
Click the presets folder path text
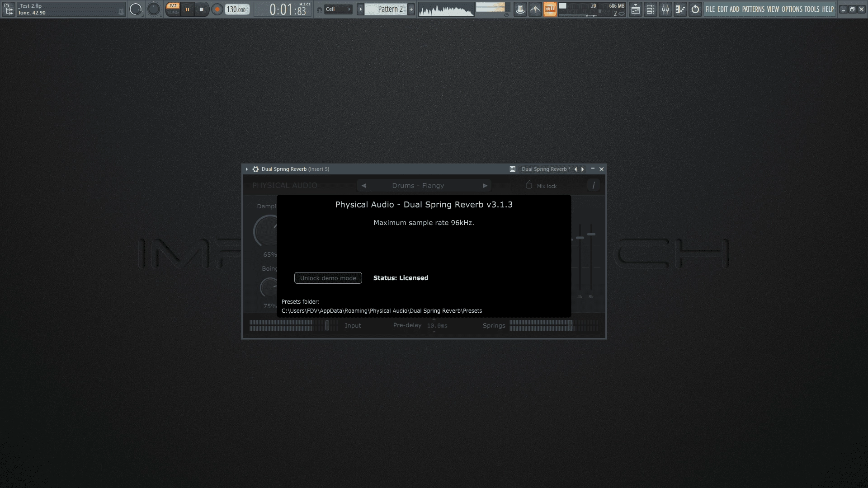(382, 311)
